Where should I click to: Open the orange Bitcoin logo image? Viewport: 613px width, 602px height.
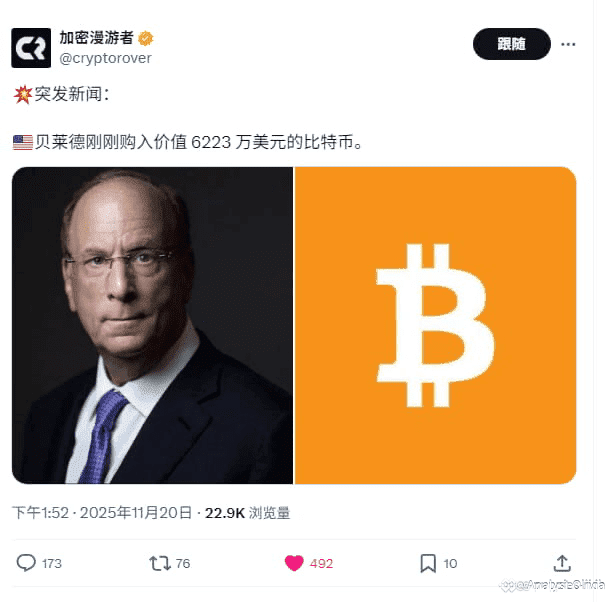pyautogui.click(x=435, y=325)
